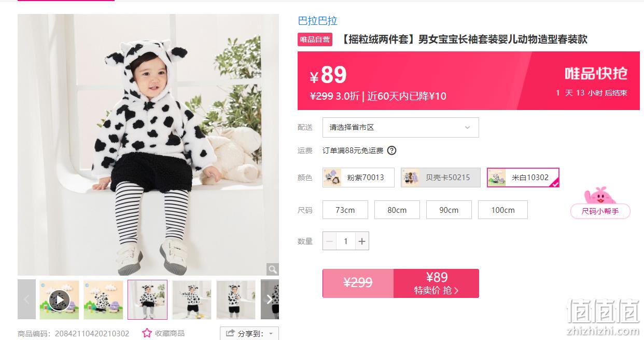The image size is (644, 340).
Task: Show previous thumbnails with left arrow
Action: [x=26, y=299]
